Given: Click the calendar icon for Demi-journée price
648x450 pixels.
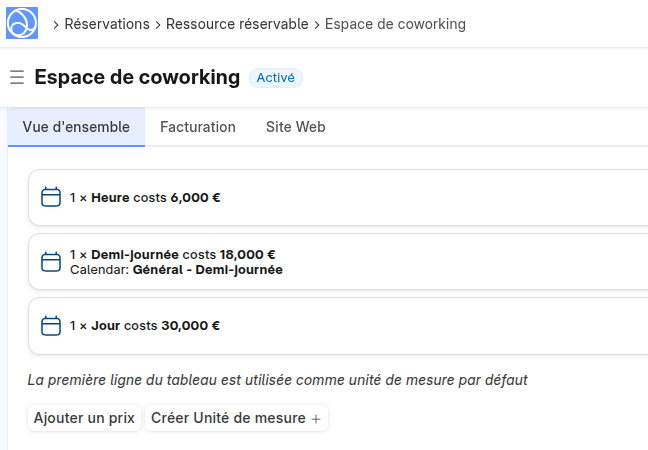Looking at the screenshot, I should point(51,262).
